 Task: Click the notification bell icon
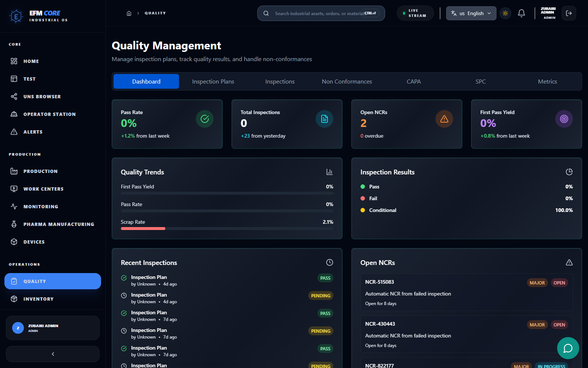[x=521, y=13]
